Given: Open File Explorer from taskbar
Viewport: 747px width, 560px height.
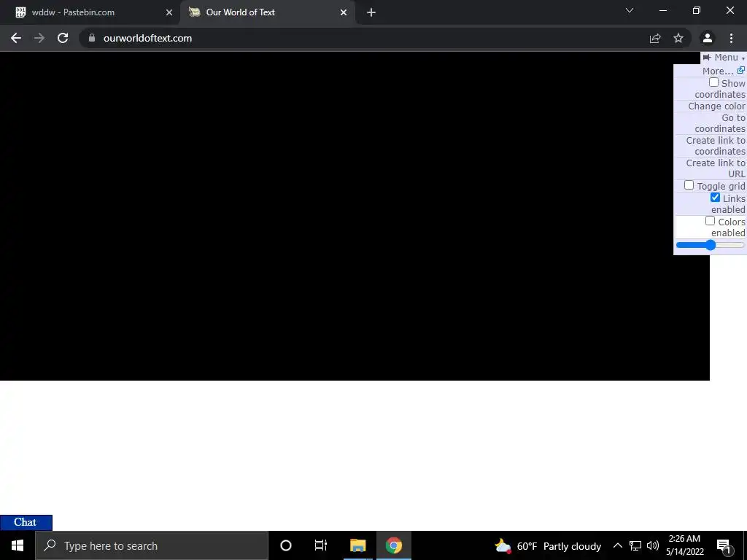Looking at the screenshot, I should tap(357, 545).
